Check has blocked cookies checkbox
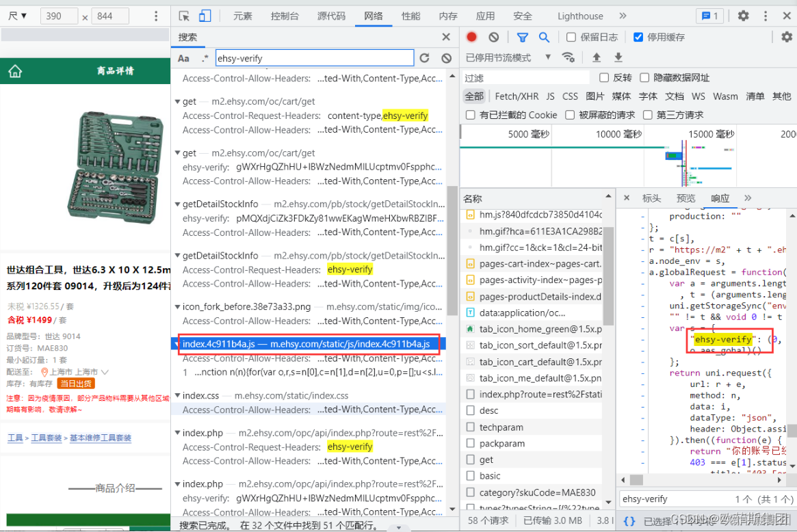 [x=470, y=115]
